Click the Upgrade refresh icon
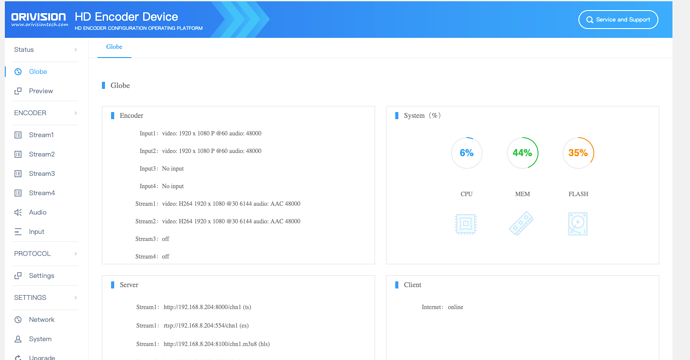 [x=18, y=358]
